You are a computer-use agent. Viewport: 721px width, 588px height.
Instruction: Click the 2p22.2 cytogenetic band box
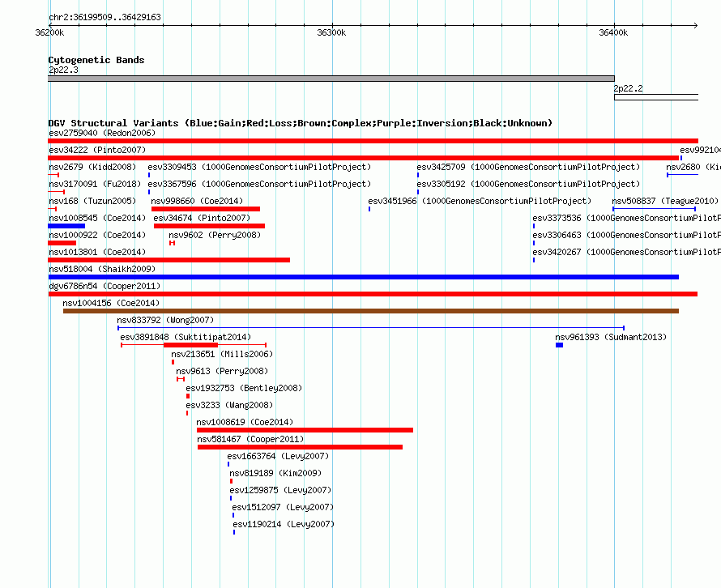(x=656, y=97)
